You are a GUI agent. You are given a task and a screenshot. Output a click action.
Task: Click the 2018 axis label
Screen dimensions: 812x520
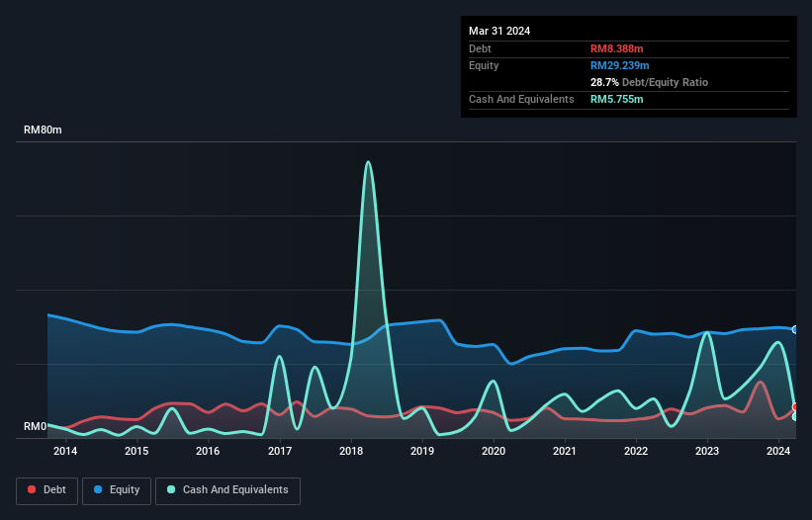(351, 451)
